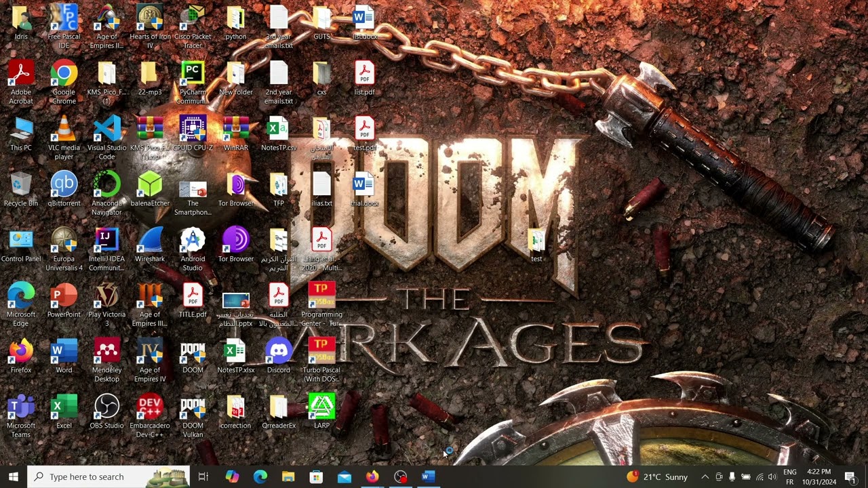
Task: Launch Mendeley Desktop
Action: click(106, 360)
